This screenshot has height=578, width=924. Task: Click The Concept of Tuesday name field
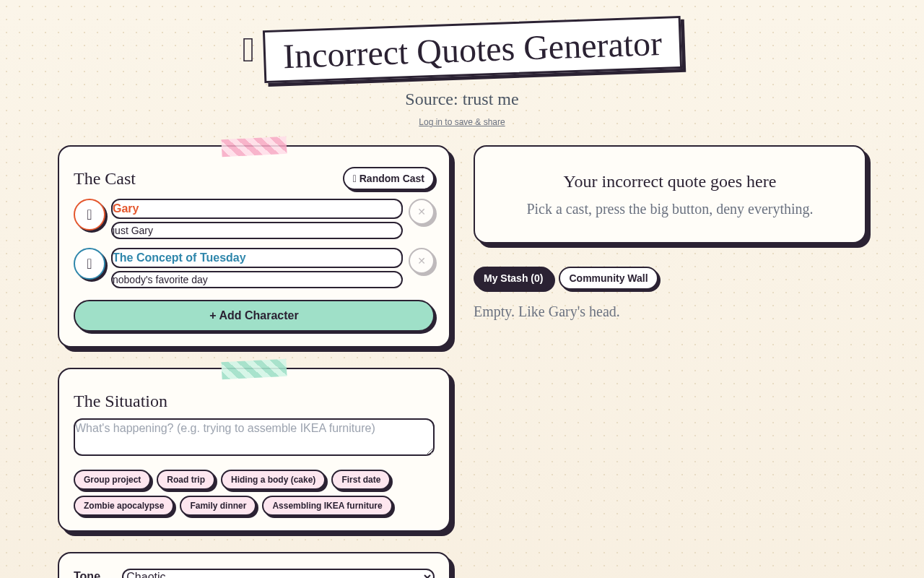257,258
